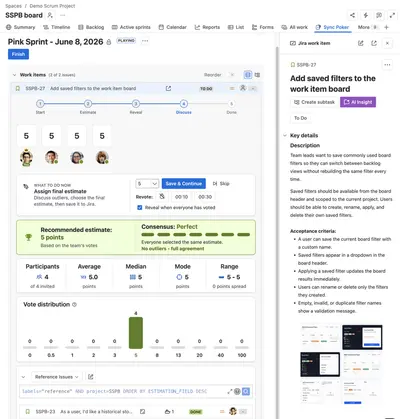Image resolution: width=400 pixels, height=419 pixels.
Task: Start a 00:30 revote timer
Action: 205,197
